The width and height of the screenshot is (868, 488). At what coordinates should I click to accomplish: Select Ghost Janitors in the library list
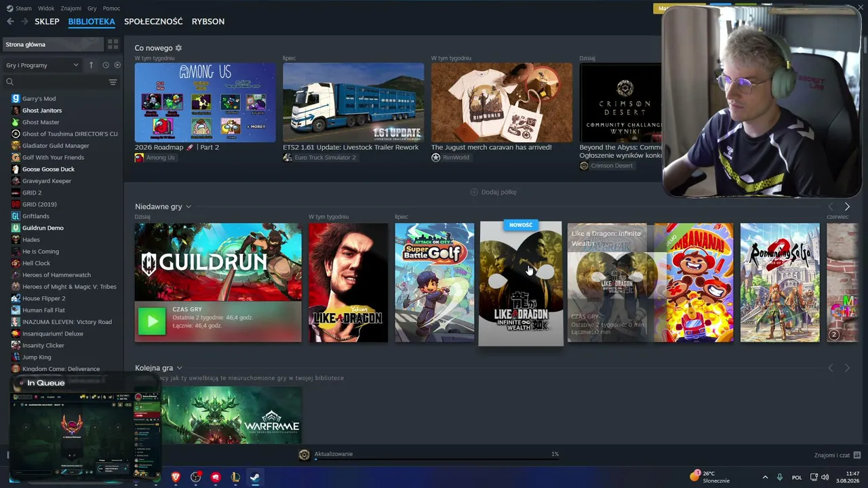click(x=42, y=110)
